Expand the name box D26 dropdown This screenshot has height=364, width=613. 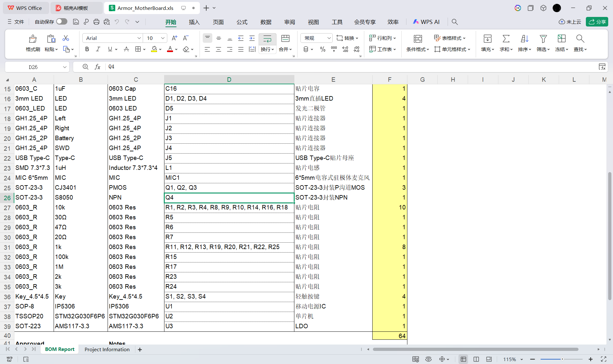pos(65,67)
